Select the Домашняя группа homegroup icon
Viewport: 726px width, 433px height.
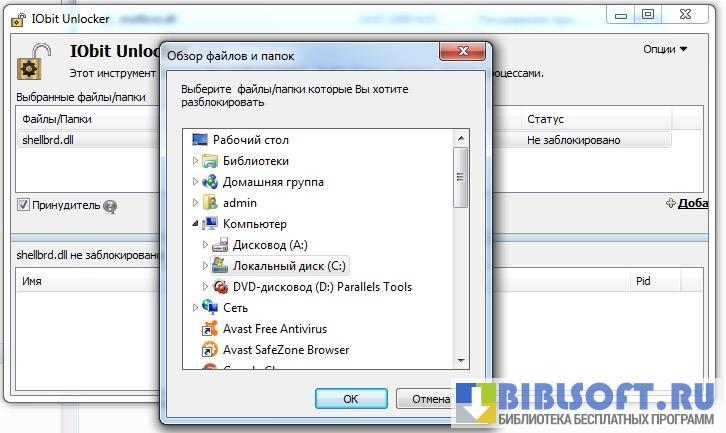coord(210,182)
